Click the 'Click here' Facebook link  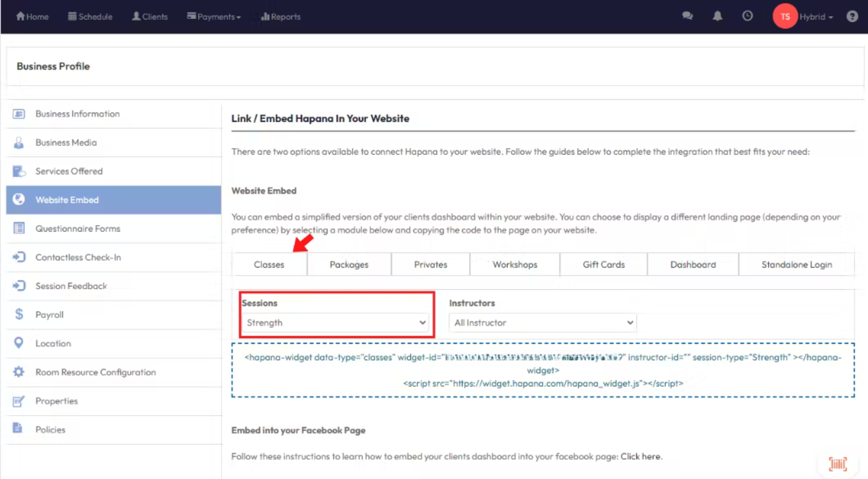pyautogui.click(x=640, y=456)
